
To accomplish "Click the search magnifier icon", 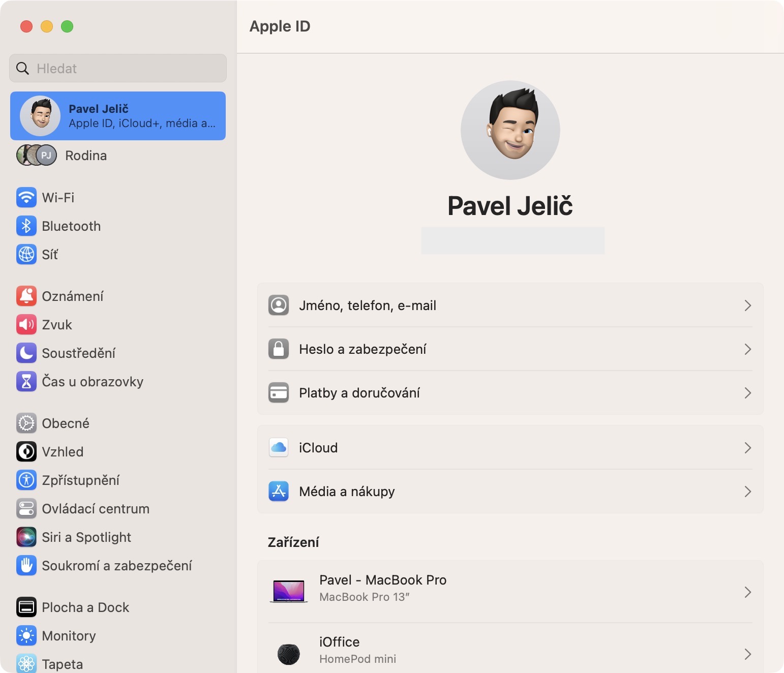I will (x=22, y=68).
